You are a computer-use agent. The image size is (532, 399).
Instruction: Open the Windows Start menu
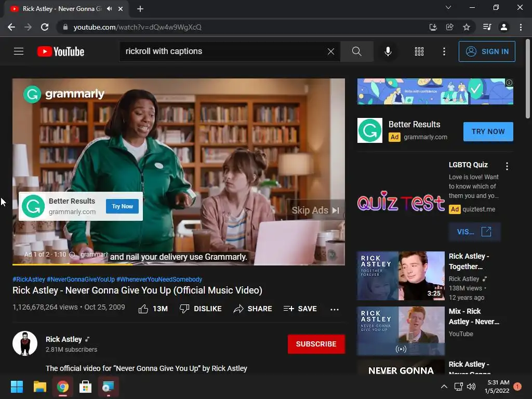(17, 387)
